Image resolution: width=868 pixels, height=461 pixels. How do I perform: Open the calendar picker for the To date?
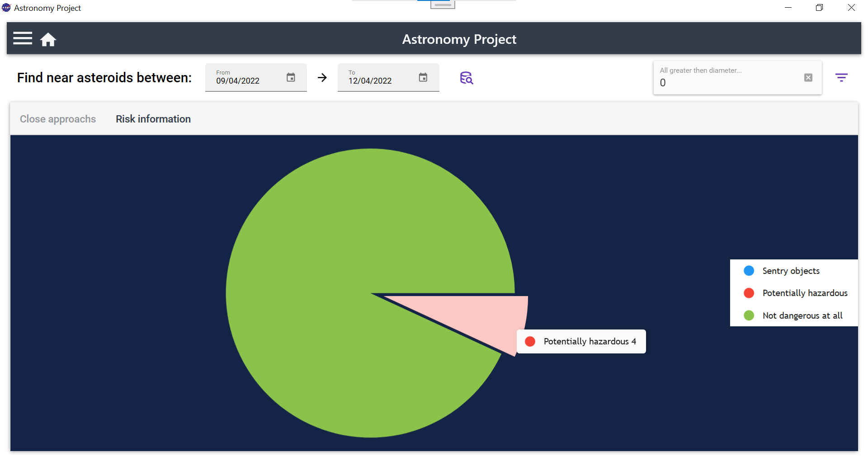coord(423,77)
